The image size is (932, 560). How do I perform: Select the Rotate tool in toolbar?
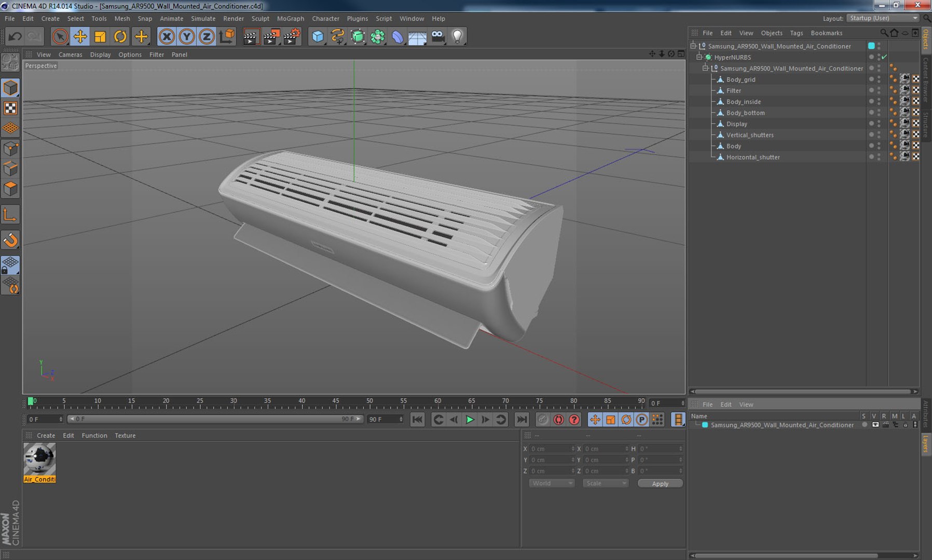pyautogui.click(x=120, y=36)
